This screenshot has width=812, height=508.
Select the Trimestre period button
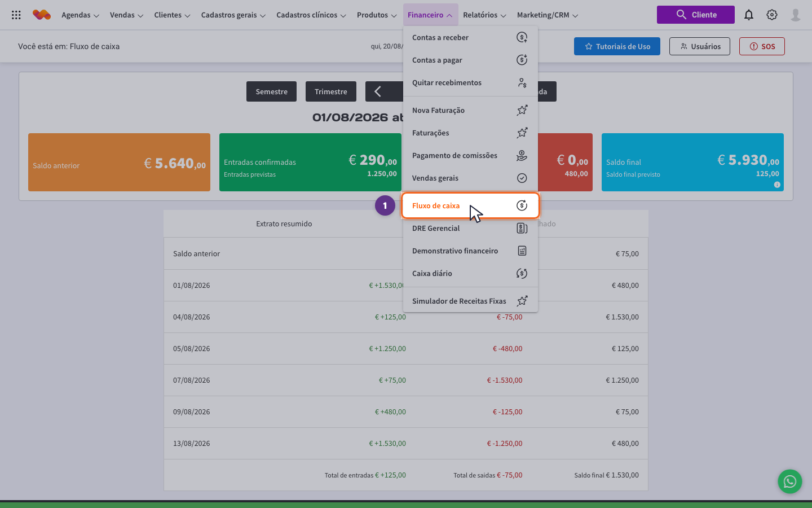point(331,91)
